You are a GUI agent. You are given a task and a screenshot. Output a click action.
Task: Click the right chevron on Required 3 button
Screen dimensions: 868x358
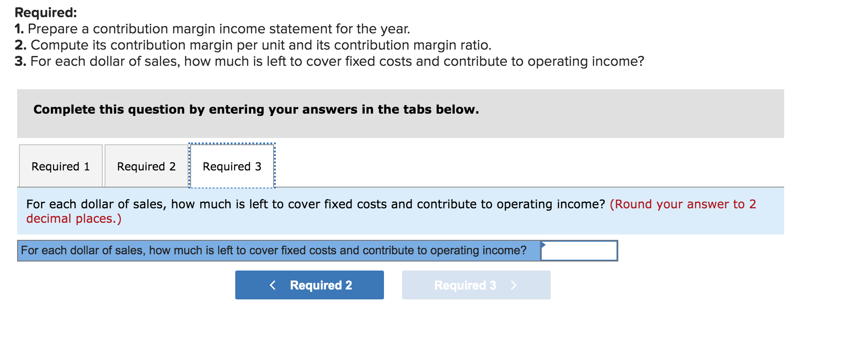pyautogui.click(x=514, y=285)
